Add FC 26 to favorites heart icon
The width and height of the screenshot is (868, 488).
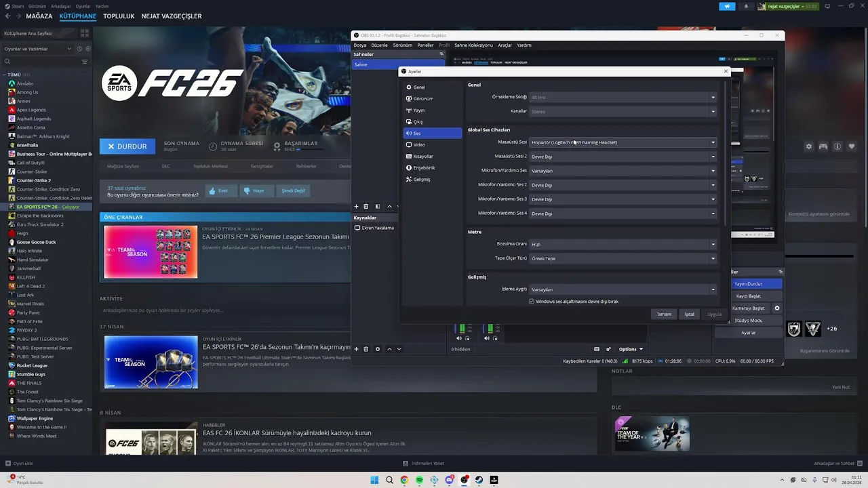tap(852, 146)
